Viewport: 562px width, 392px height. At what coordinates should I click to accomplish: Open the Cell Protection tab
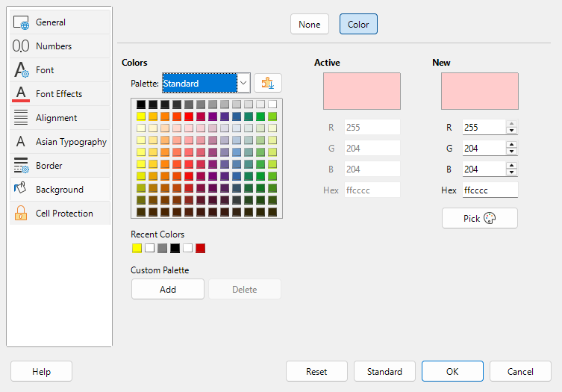pos(60,214)
